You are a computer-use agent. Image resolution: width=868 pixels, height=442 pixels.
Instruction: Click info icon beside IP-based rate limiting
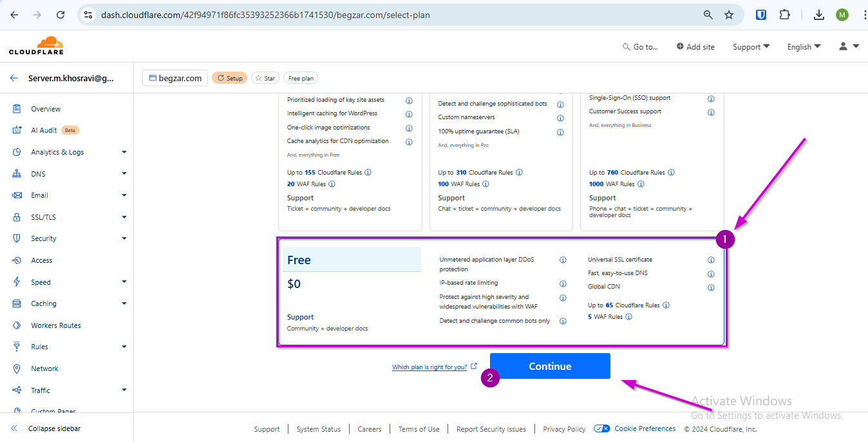tap(563, 283)
